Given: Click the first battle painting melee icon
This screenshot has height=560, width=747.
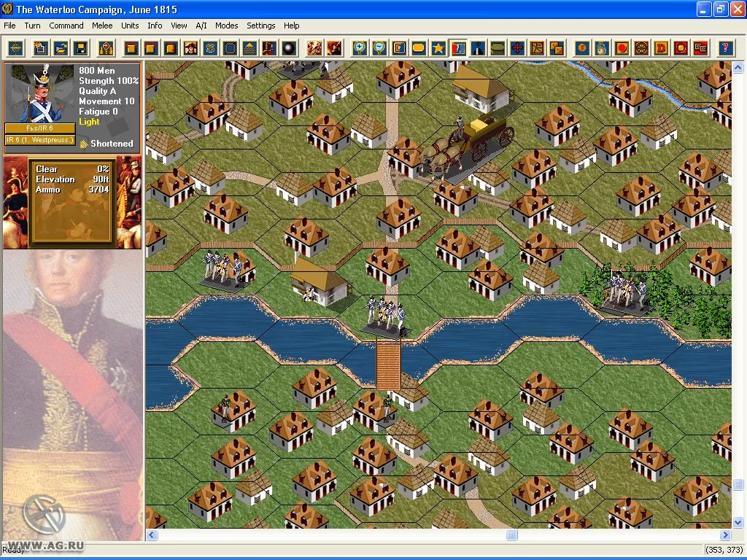Looking at the screenshot, I should click(314, 48).
